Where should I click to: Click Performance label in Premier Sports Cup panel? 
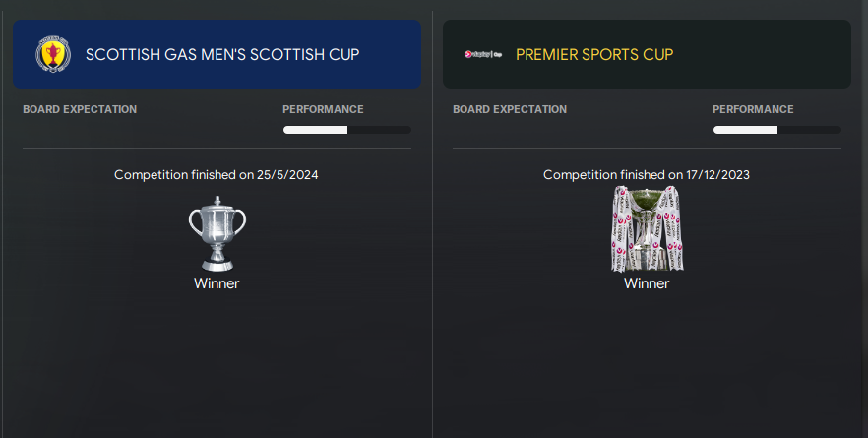point(753,109)
